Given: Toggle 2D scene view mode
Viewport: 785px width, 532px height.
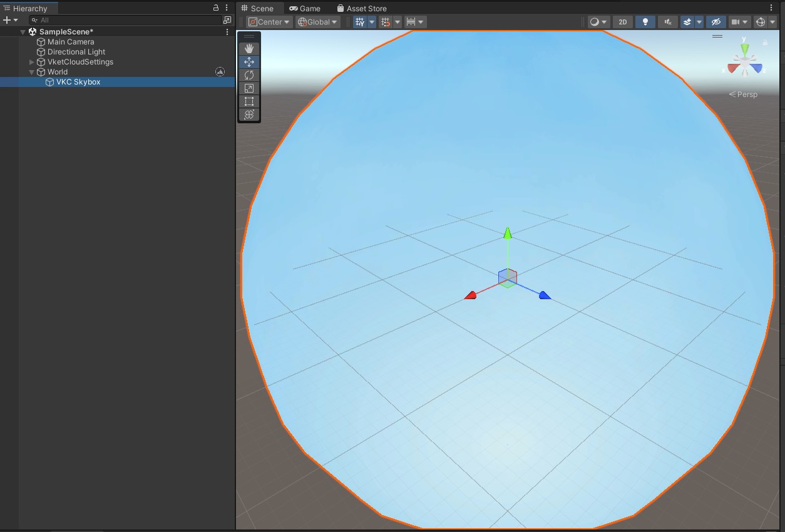Looking at the screenshot, I should 622,21.
